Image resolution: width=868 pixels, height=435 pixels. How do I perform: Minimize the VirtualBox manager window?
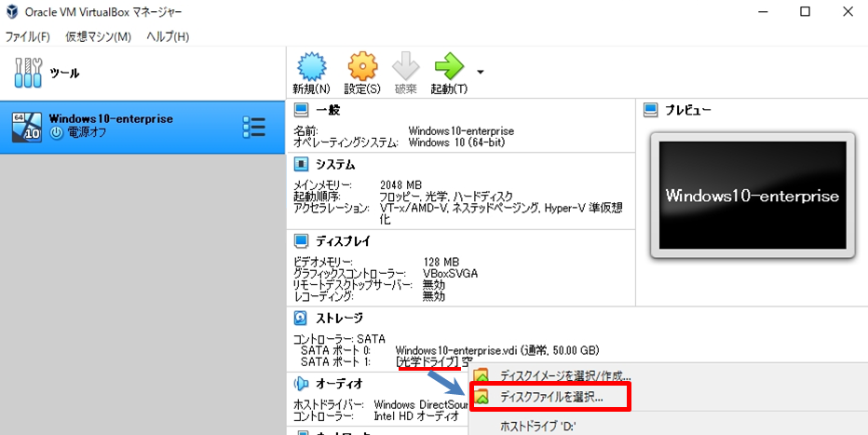point(764,11)
